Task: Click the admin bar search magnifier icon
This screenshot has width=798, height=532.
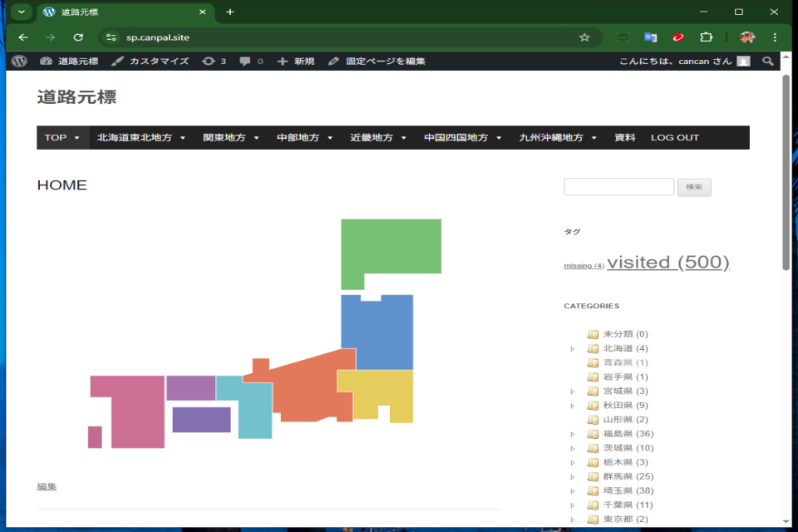Action: pyautogui.click(x=768, y=61)
